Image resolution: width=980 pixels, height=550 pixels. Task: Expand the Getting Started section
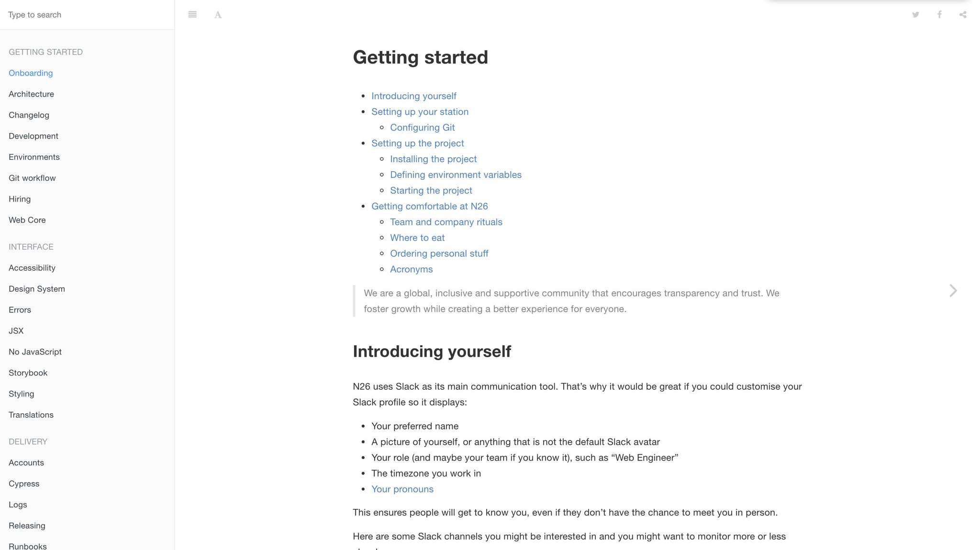tap(45, 52)
